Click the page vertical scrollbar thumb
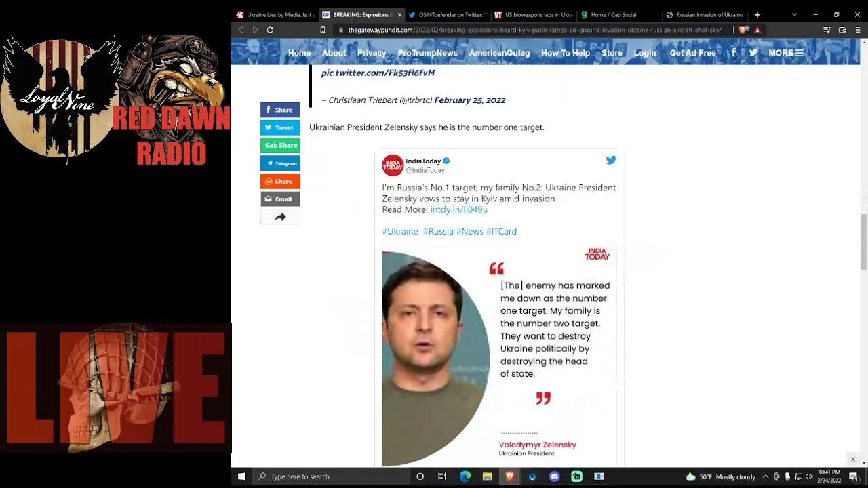This screenshot has width=868, height=488. tap(864, 242)
